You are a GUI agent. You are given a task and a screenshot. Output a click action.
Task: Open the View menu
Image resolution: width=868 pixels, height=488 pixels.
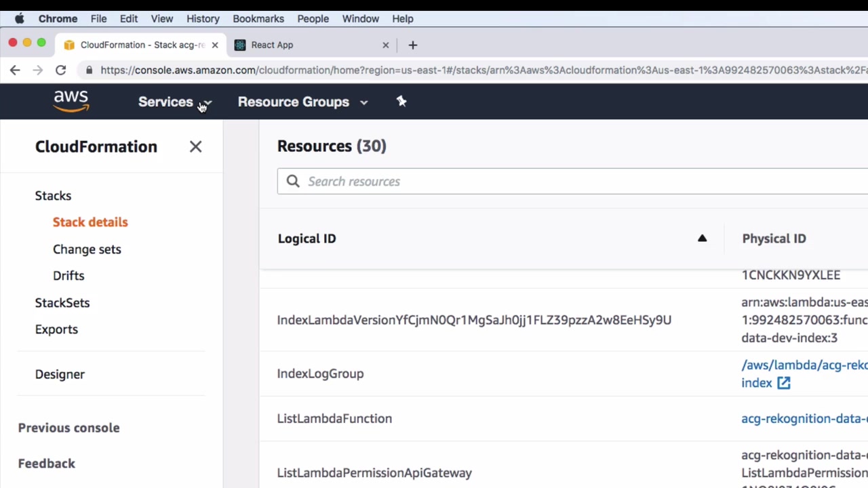162,19
